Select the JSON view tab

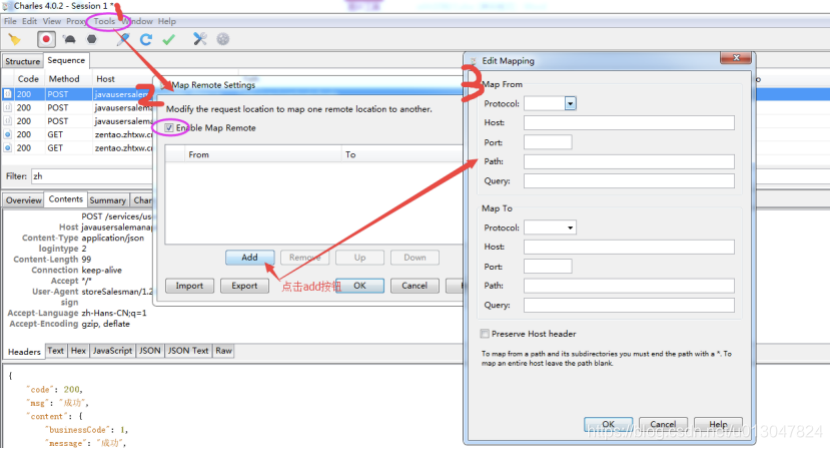click(150, 351)
